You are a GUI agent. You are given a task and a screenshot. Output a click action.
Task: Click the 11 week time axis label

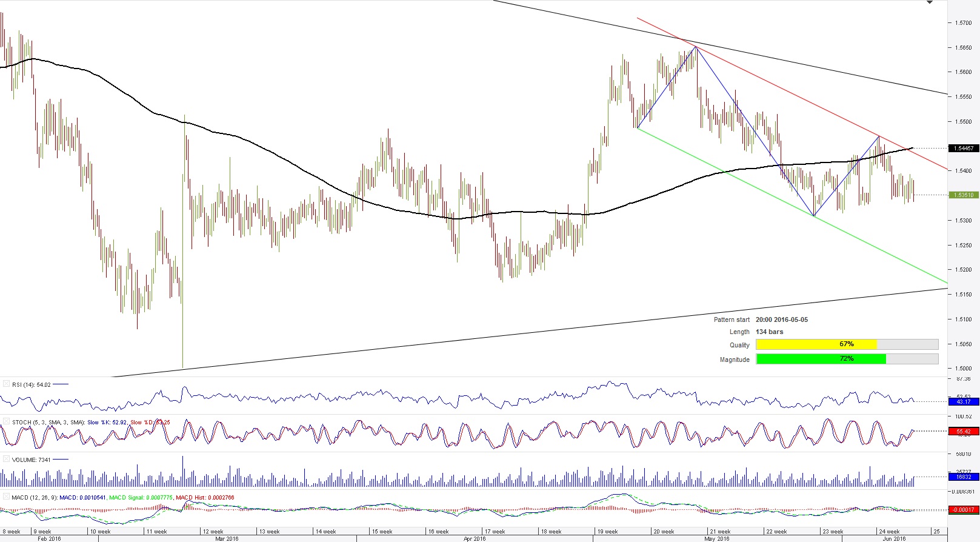click(x=156, y=531)
